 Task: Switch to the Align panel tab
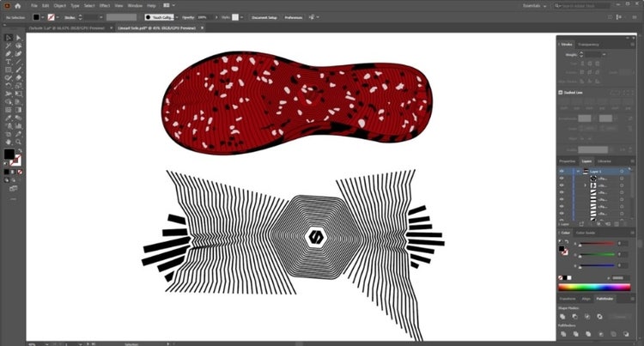[586, 299]
